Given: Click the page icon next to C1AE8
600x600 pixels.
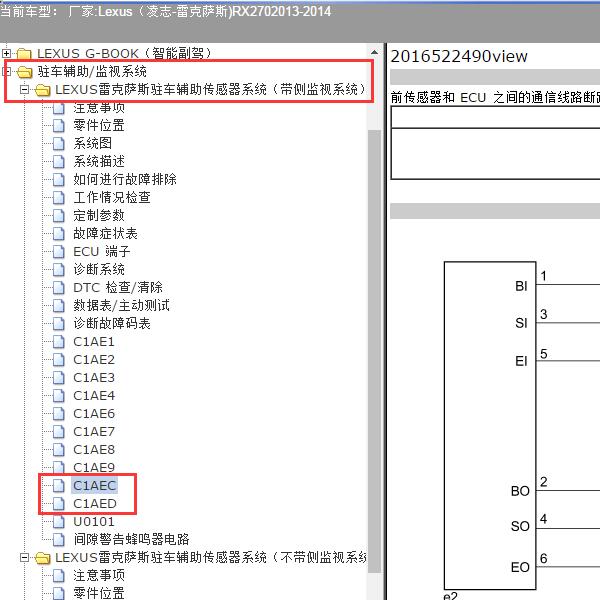Looking at the screenshot, I should click(59, 449).
